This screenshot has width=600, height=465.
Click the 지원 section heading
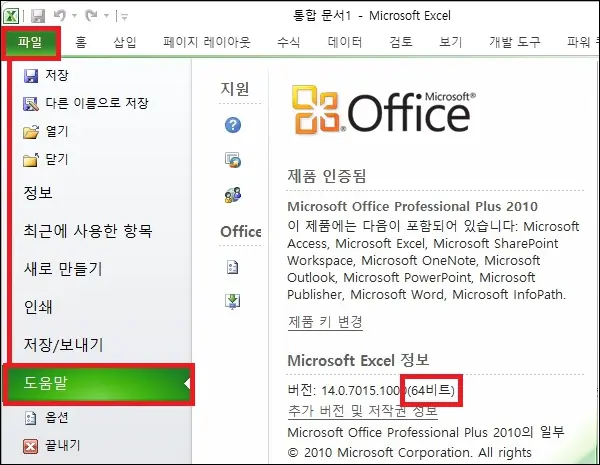tap(235, 89)
